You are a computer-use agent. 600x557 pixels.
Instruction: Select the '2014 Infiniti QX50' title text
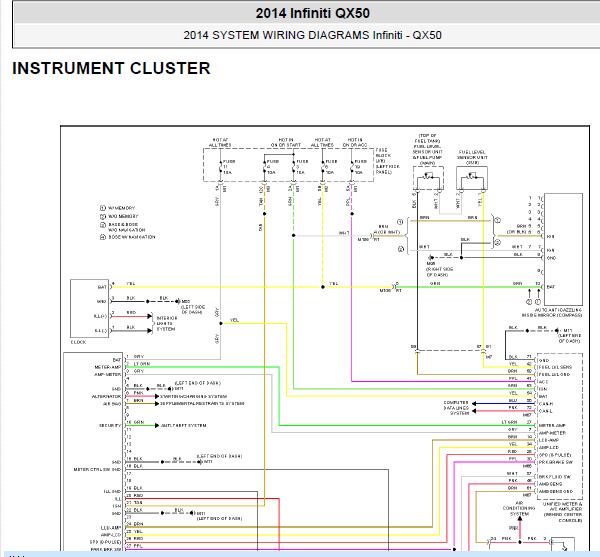click(x=312, y=13)
